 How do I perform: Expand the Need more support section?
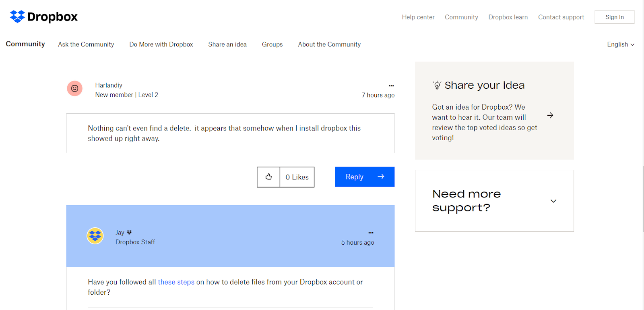(553, 201)
